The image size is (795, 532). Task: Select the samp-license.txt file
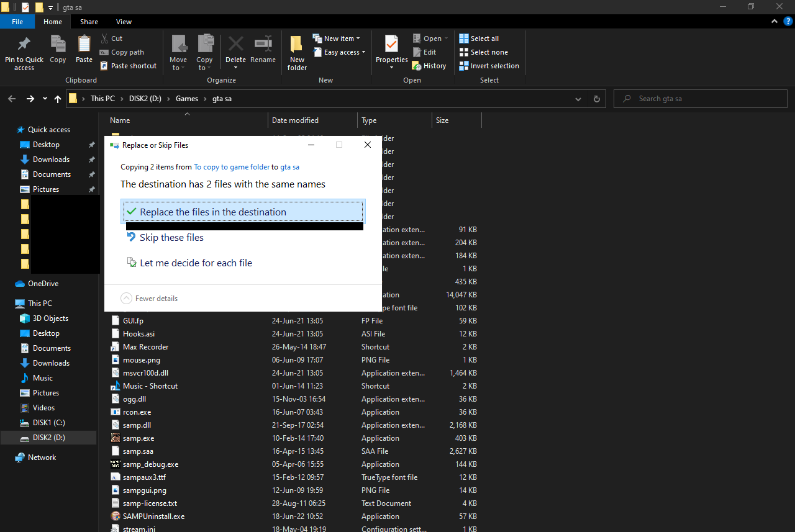pos(150,503)
